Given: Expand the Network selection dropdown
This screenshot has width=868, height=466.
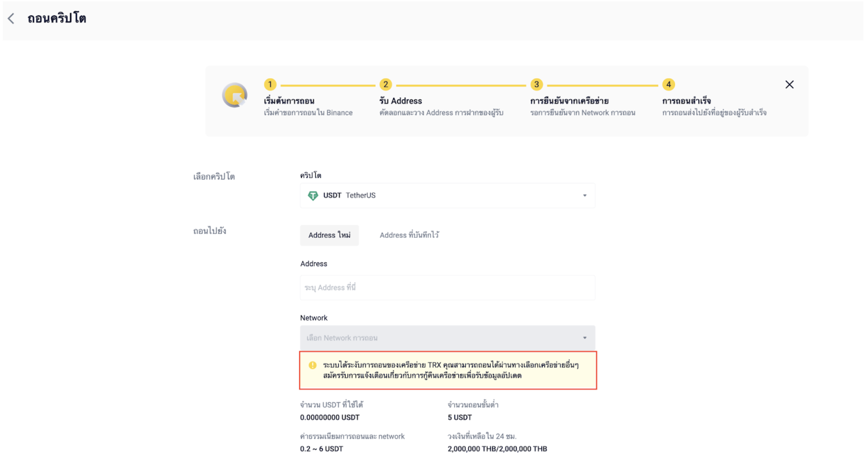Looking at the screenshot, I should point(447,338).
